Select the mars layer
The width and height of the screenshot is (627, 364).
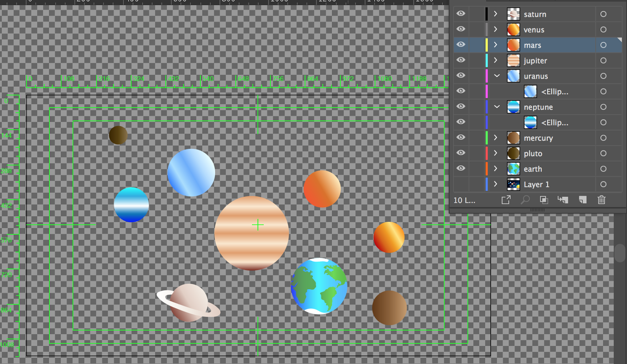coord(549,45)
